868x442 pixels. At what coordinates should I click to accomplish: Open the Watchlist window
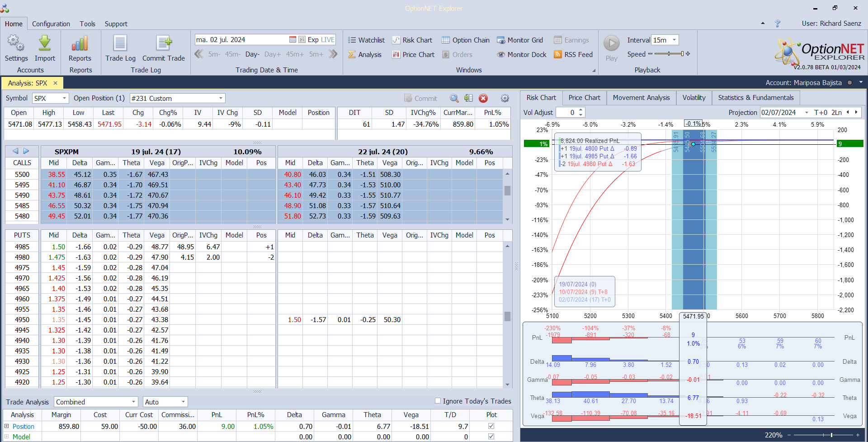tap(366, 40)
